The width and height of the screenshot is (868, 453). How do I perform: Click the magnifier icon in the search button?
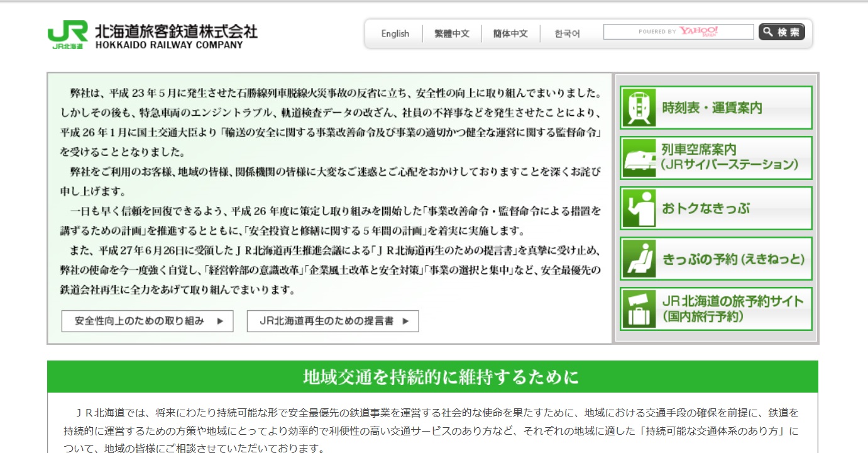coord(768,32)
